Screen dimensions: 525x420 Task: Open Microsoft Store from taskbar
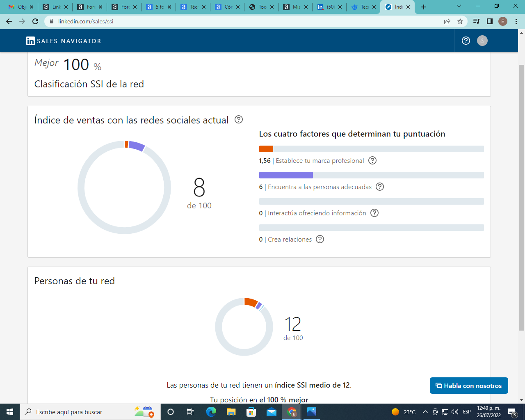(251, 412)
